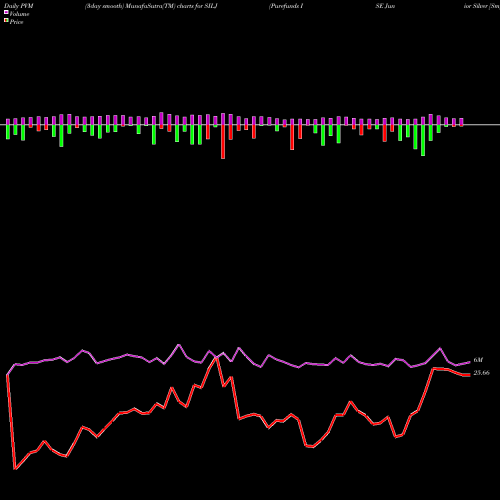Image resolution: width=500 pixels, height=500 pixels.
Task: Click the Volume legend color swatch
Action: (6, 12)
